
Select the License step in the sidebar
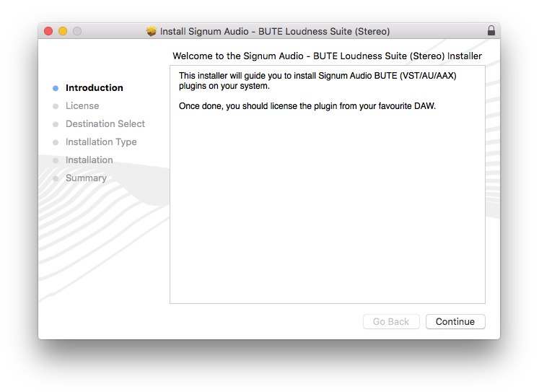82,106
